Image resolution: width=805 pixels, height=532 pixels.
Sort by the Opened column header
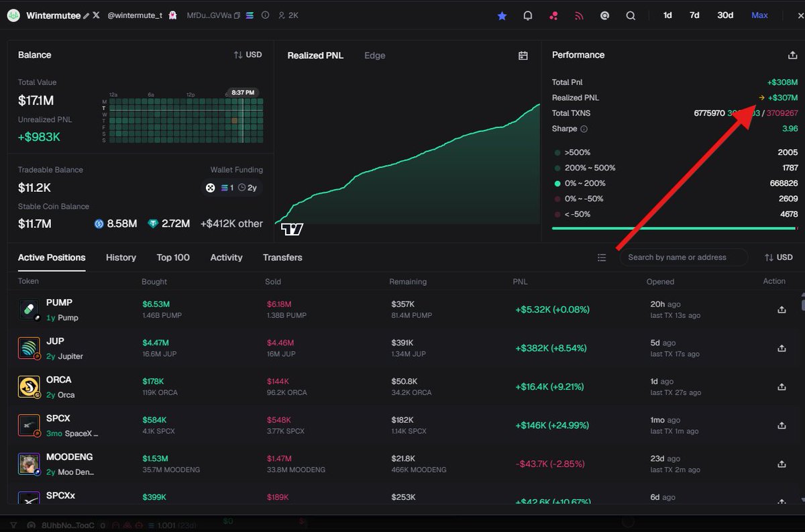tap(660, 282)
